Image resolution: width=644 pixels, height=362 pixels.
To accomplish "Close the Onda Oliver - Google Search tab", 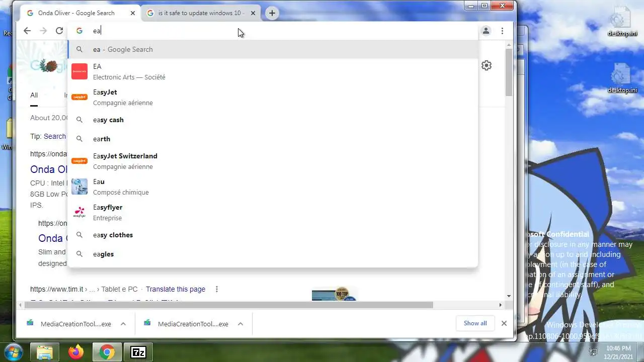I will pyautogui.click(x=133, y=13).
